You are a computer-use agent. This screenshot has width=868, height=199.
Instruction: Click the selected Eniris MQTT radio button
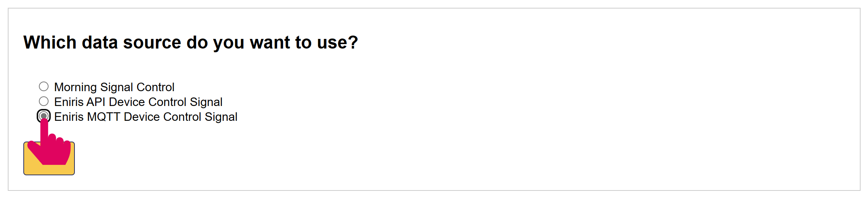click(x=44, y=116)
